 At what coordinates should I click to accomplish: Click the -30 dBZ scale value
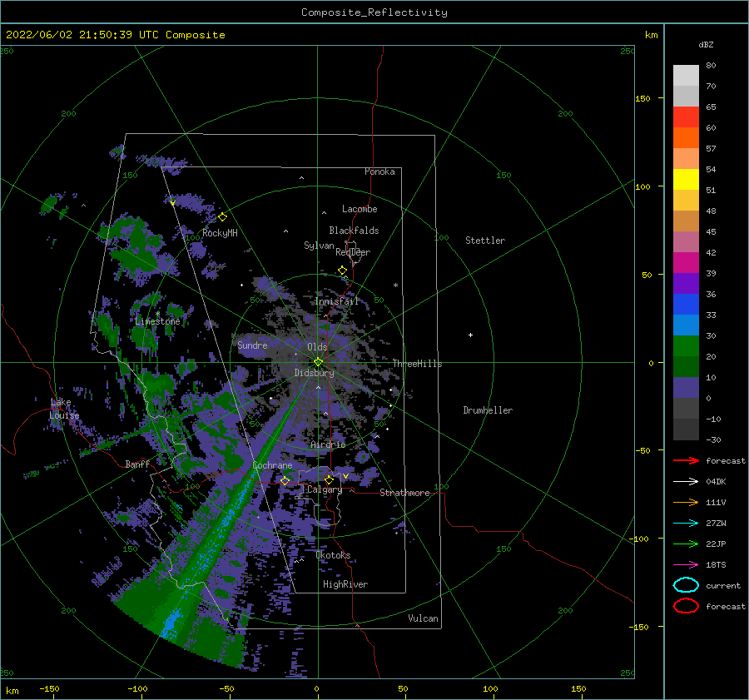click(713, 440)
